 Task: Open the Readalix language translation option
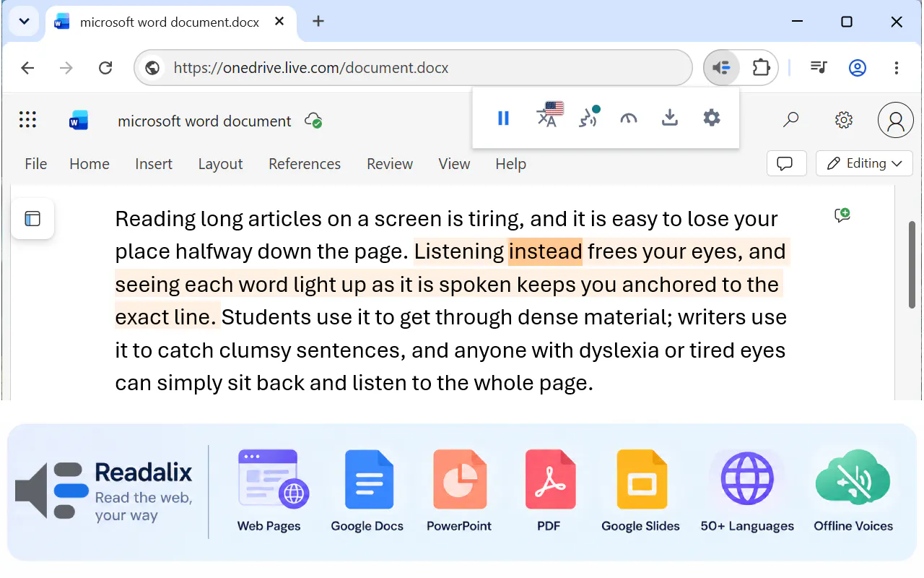[549, 115]
